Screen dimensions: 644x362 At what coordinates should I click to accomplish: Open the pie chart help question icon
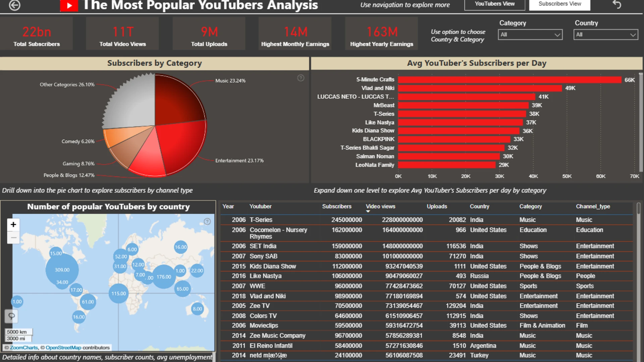point(301,78)
